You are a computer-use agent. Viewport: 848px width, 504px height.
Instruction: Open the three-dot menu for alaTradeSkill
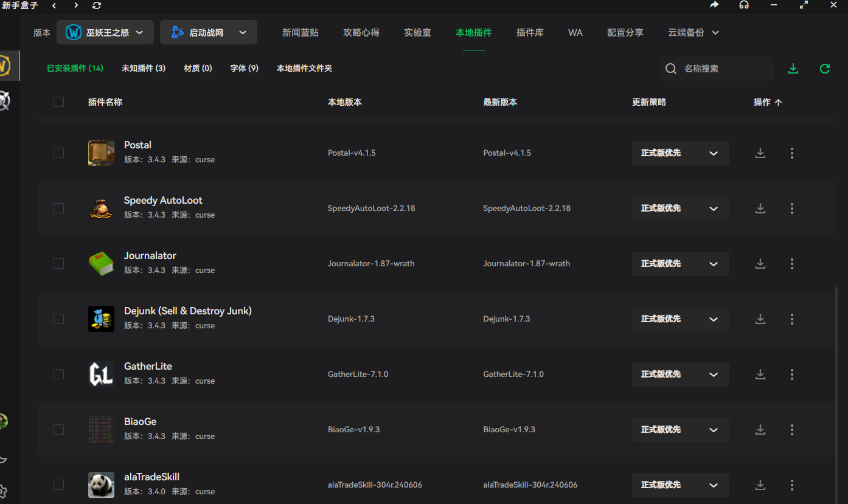click(x=792, y=485)
